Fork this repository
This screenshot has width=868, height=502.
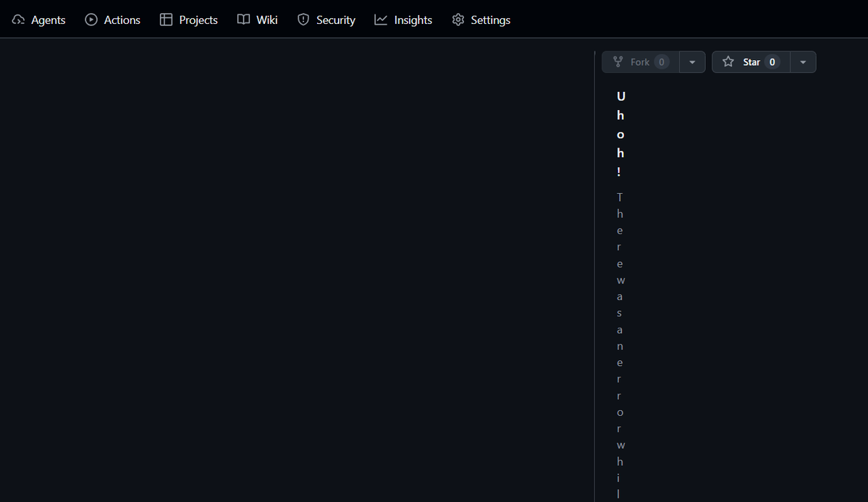(640, 61)
